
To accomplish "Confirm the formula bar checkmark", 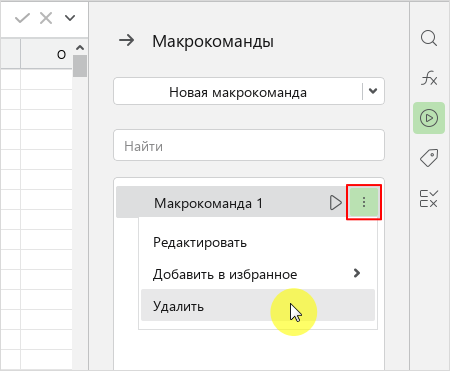I will click(x=23, y=18).
